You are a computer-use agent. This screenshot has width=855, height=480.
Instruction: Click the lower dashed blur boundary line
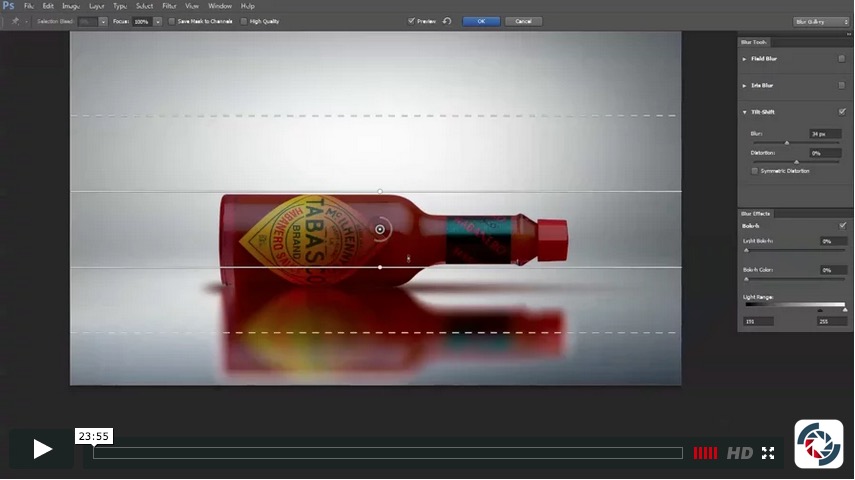pyautogui.click(x=375, y=332)
